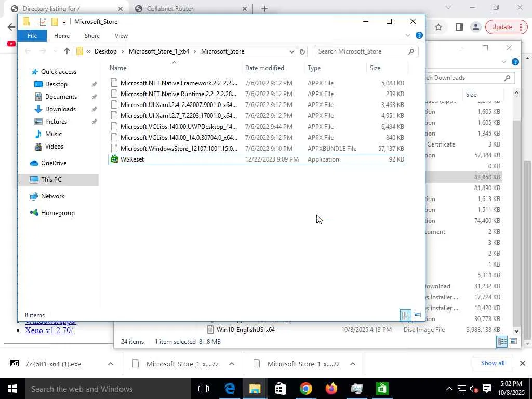
Task: Select Network in the navigation pane
Action: click(x=52, y=196)
